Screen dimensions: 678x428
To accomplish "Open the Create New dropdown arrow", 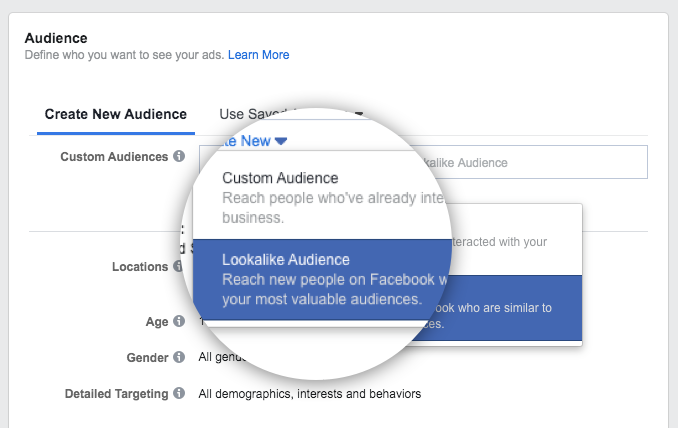I will click(x=281, y=141).
